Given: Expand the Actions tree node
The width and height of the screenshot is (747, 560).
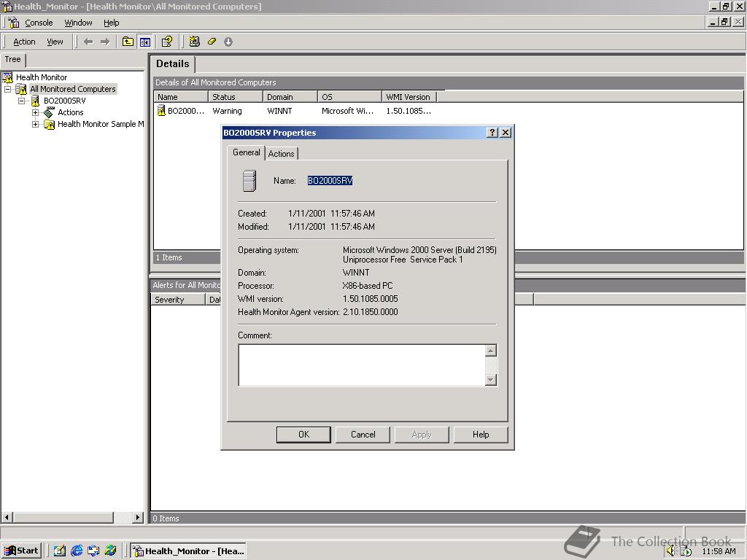Looking at the screenshot, I should 35,113.
